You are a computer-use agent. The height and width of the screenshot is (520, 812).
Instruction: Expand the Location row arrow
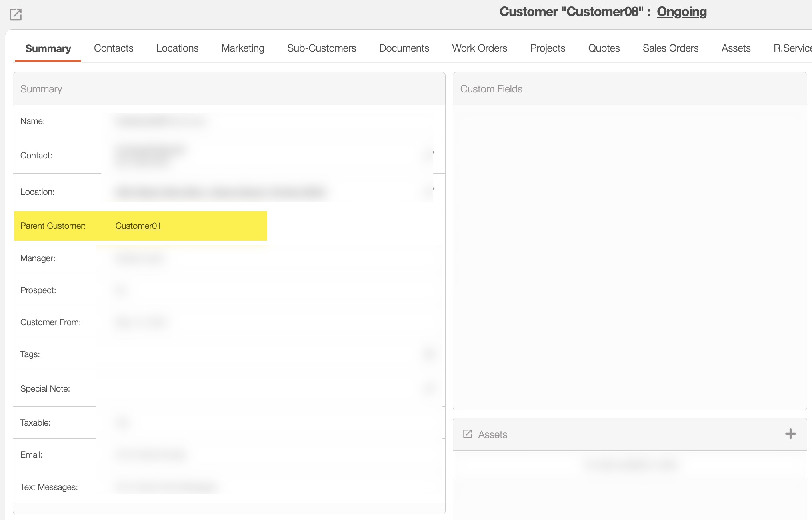coord(433,189)
